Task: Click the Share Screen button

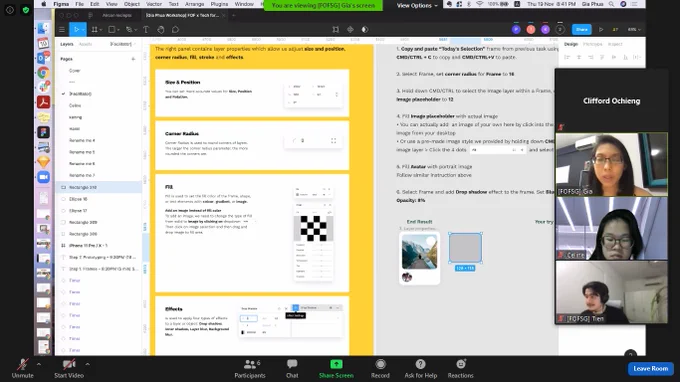Action: [336, 369]
